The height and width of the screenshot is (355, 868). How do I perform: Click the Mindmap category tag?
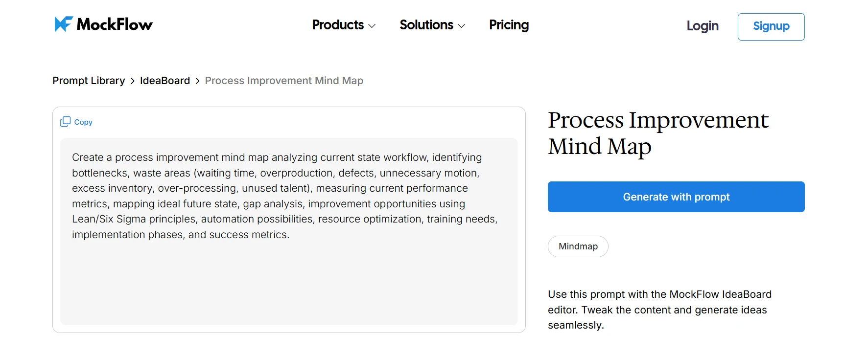(578, 246)
